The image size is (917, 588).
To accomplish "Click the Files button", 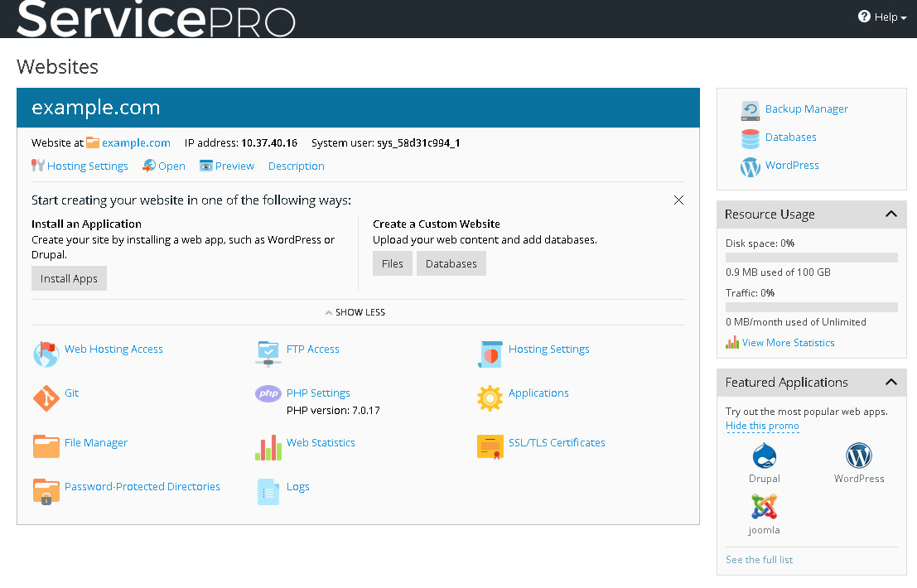I will coord(392,264).
